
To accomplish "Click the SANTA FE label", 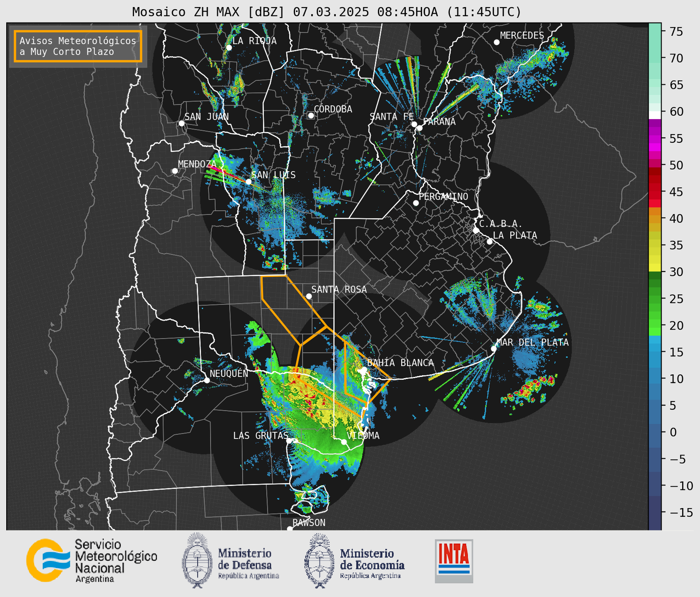I will tap(392, 117).
